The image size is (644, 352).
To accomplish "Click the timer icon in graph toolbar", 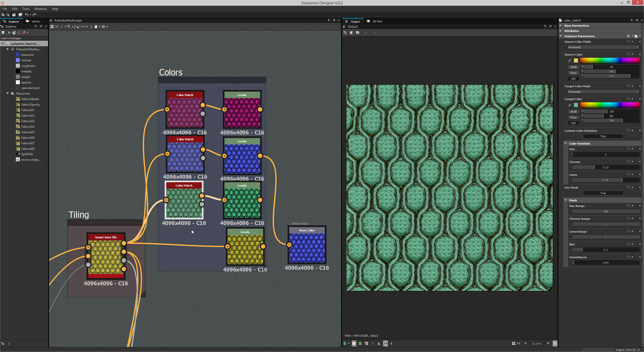I will click(96, 27).
